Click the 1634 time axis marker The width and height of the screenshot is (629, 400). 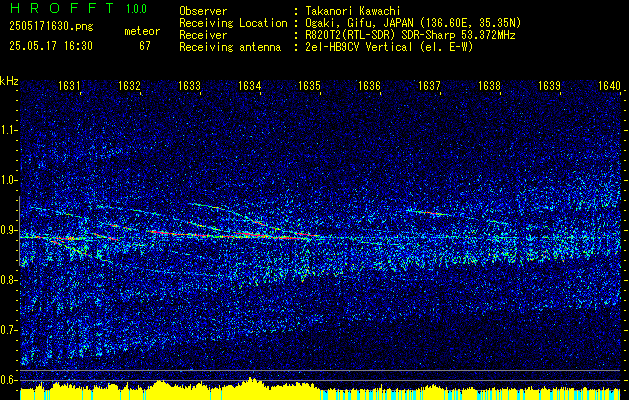point(249,85)
